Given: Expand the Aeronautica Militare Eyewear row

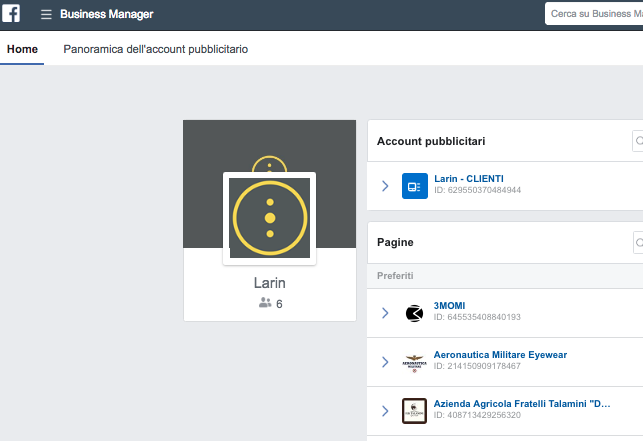Looking at the screenshot, I should 386,361.
